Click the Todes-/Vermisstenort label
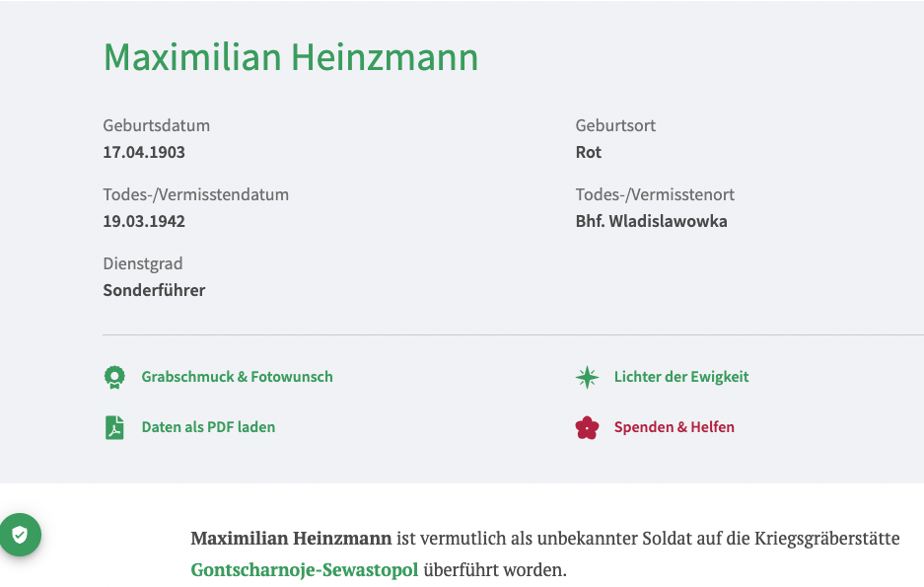The height and width of the screenshot is (587, 924). [x=655, y=194]
